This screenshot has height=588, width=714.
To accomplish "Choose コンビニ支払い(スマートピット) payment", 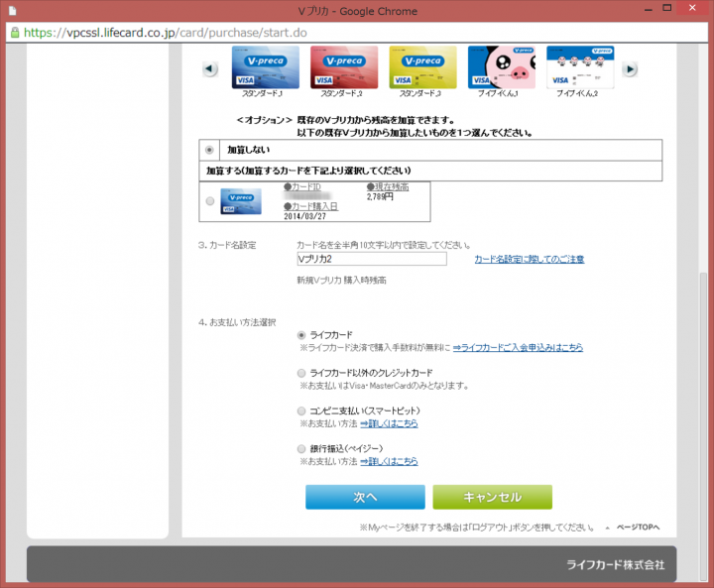I will (x=301, y=411).
